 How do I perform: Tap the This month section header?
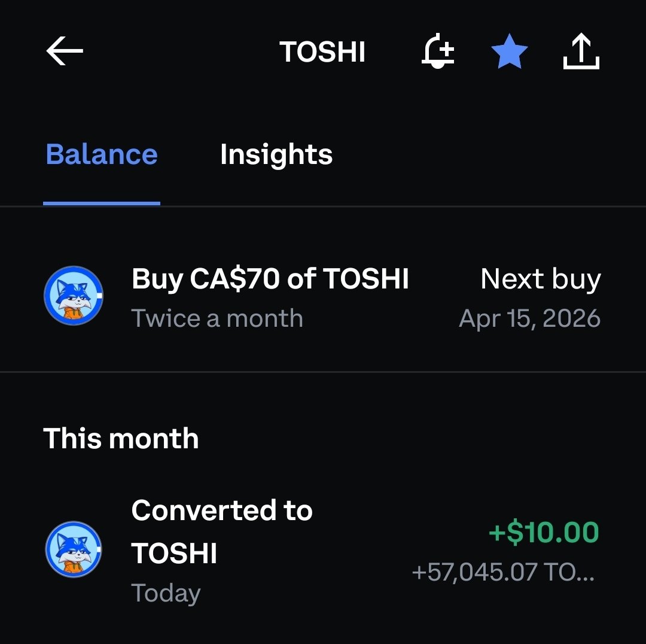pyautogui.click(x=121, y=439)
